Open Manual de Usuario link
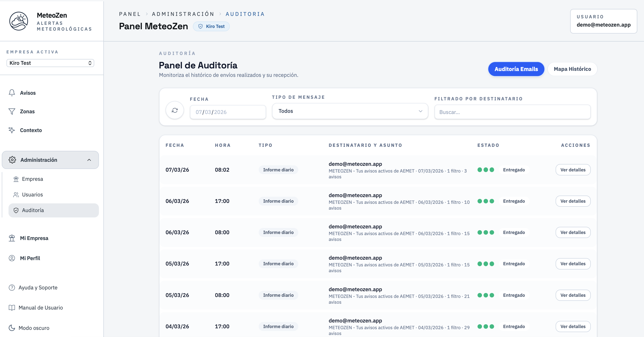Image resolution: width=644 pixels, height=337 pixels. [36, 308]
